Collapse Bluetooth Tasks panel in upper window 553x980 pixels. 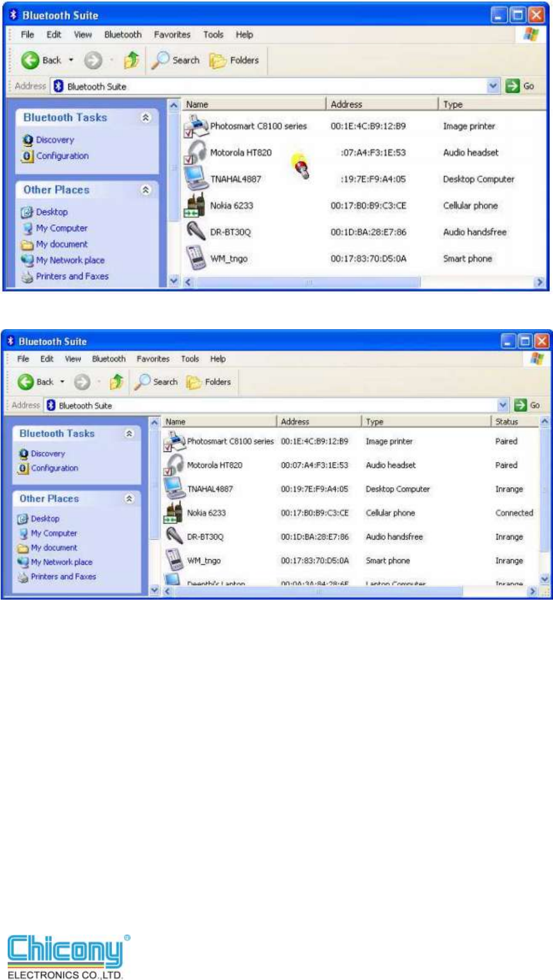(145, 118)
